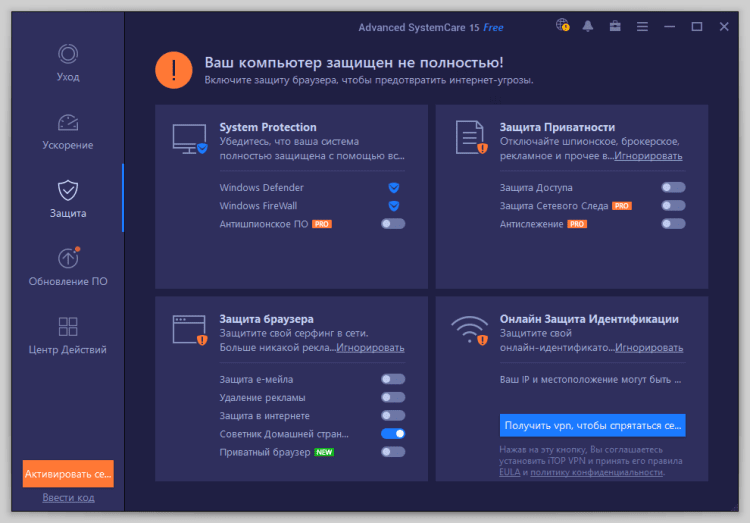This screenshot has height=523, width=750.
Task: Click Игнорировать link in Онлайн Защита Идентификации
Action: [649, 348]
